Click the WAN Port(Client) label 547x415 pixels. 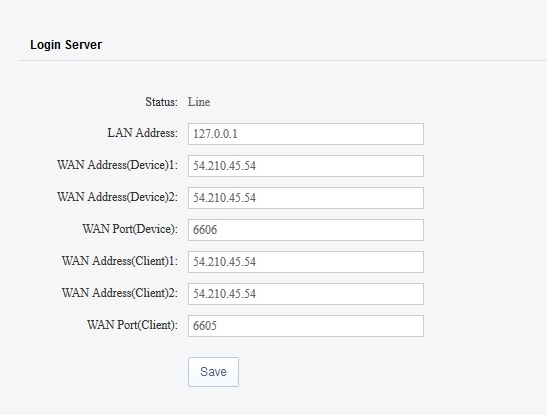coord(133,325)
